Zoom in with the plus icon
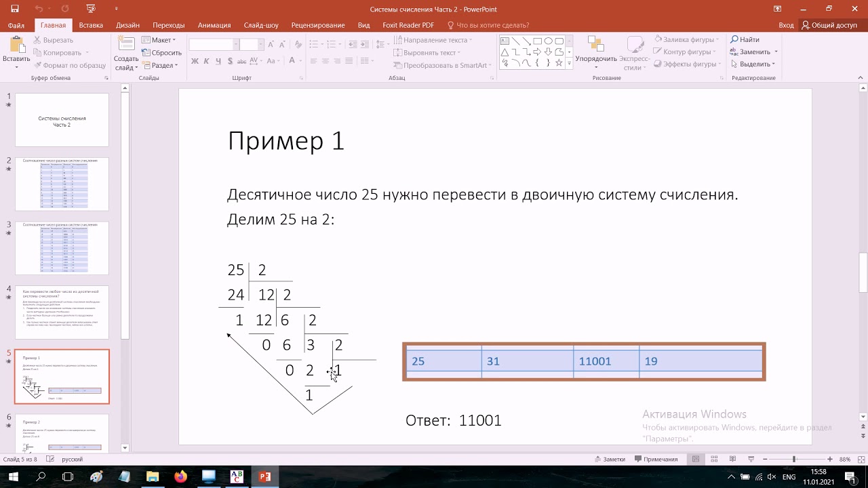 point(829,459)
